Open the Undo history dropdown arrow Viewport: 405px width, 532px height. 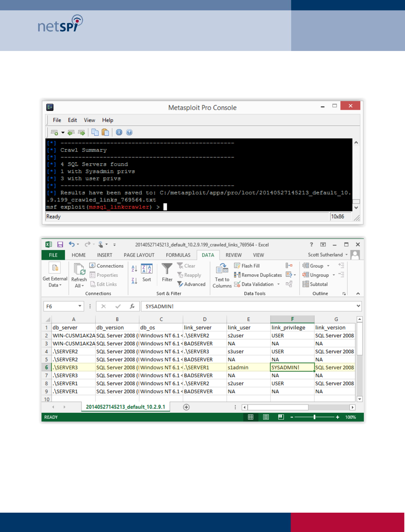78,244
